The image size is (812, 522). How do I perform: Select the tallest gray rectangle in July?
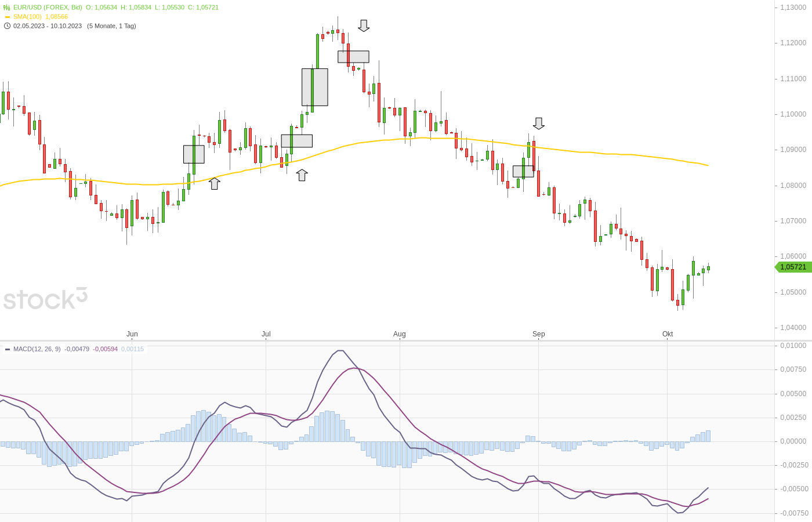point(314,87)
